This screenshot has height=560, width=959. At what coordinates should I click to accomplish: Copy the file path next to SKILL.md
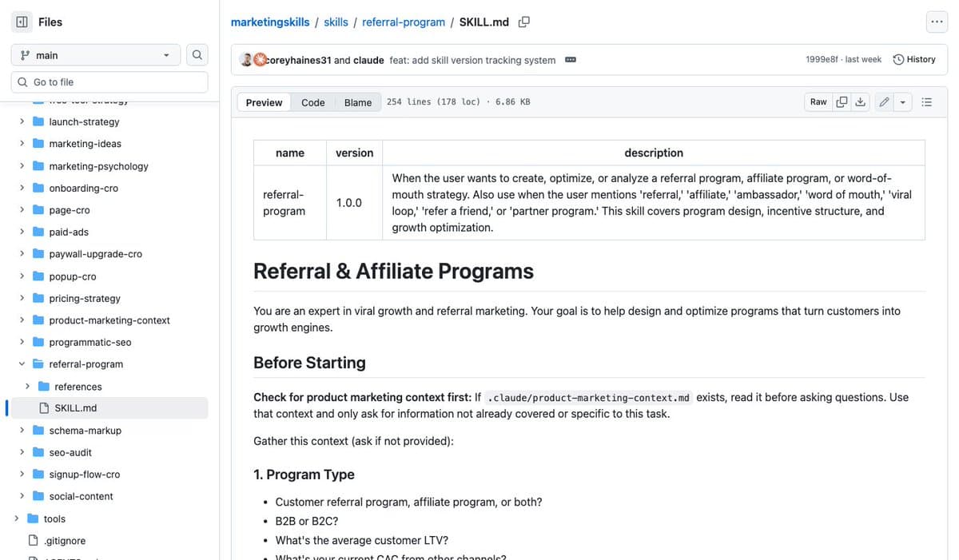[523, 22]
